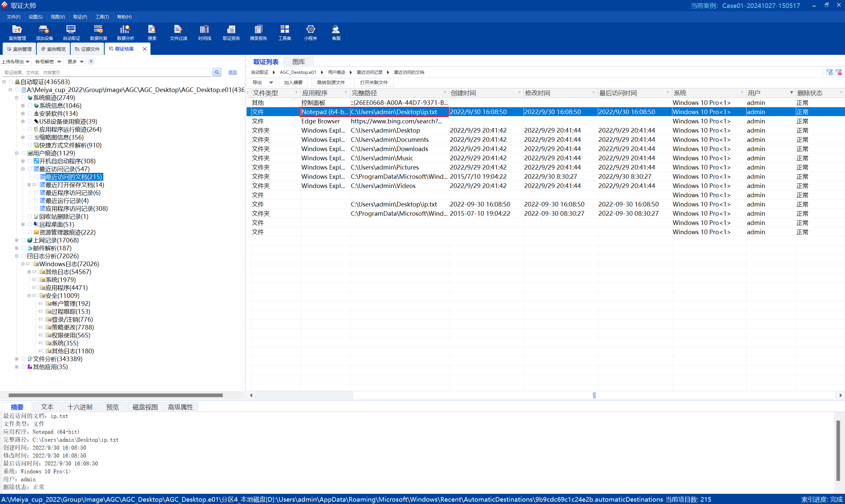The height and width of the screenshot is (504, 845).
Task: Switch to the 图库 tab
Action: [298, 62]
